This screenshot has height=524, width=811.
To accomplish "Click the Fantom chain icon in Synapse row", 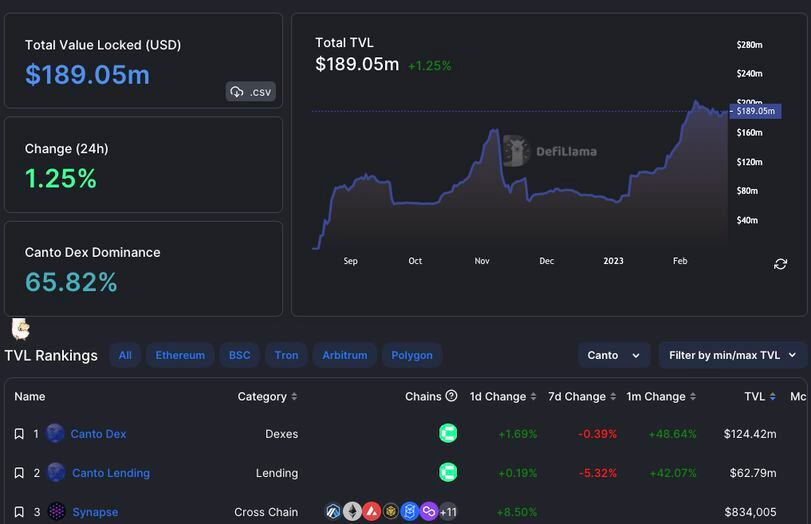I will (410, 512).
